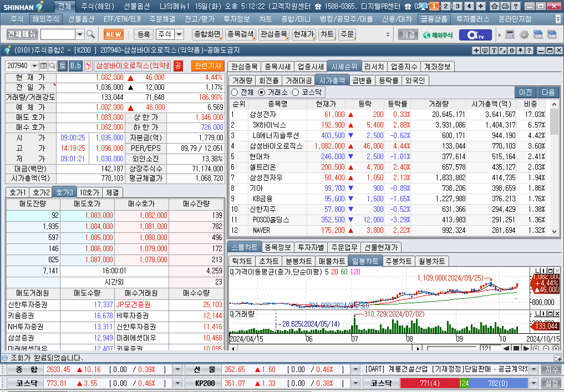This screenshot has height=392, width=564.
Task: Open the alpha TV banner icon
Action: pos(475,35)
